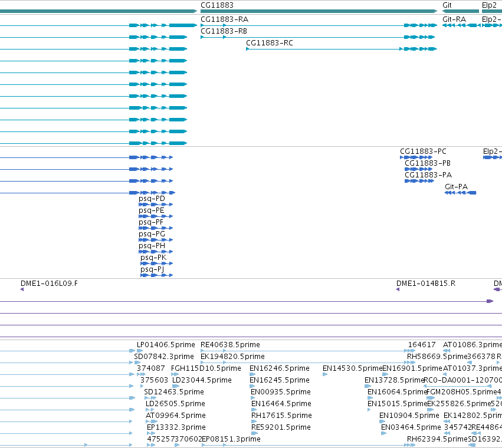Click the LD26505.5prime EST label
Viewport: 502px width, 448px height.
click(175, 404)
